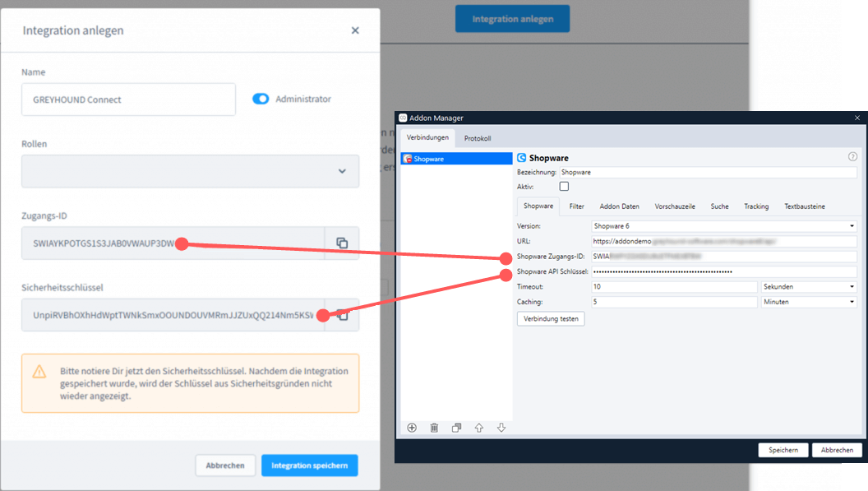868x491 pixels.
Task: Move connection up with arrow icon
Action: pos(479,428)
